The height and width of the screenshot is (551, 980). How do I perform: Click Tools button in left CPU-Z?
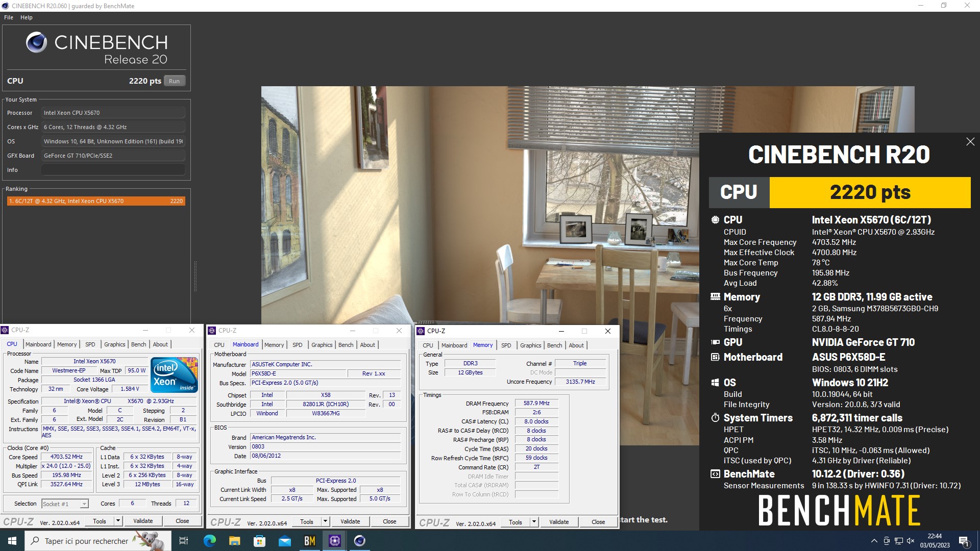tap(100, 521)
